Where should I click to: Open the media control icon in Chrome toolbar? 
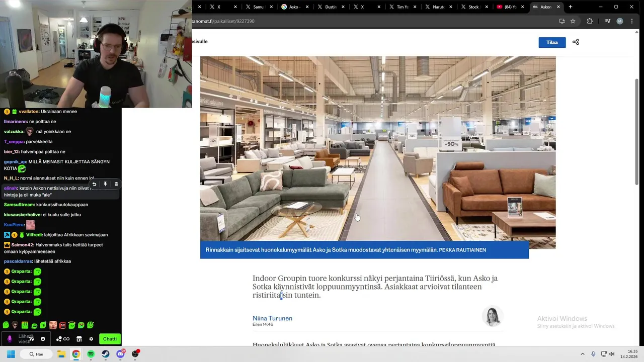pyautogui.click(x=608, y=21)
